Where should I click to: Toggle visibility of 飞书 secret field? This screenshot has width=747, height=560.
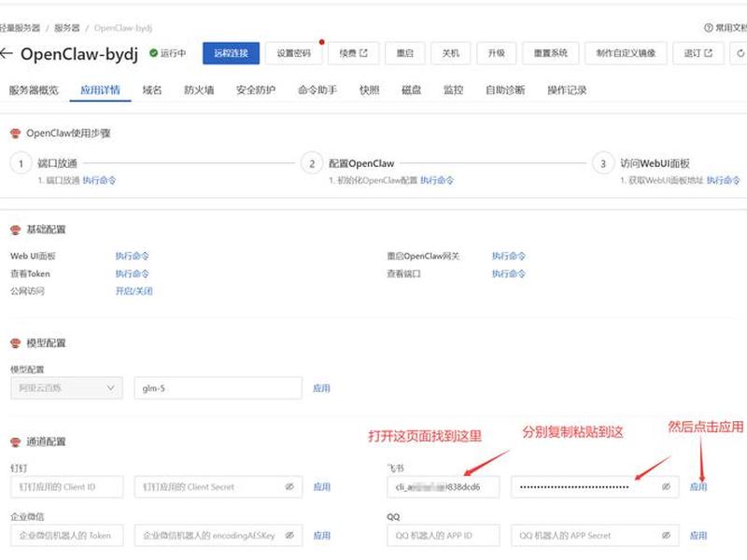click(666, 486)
